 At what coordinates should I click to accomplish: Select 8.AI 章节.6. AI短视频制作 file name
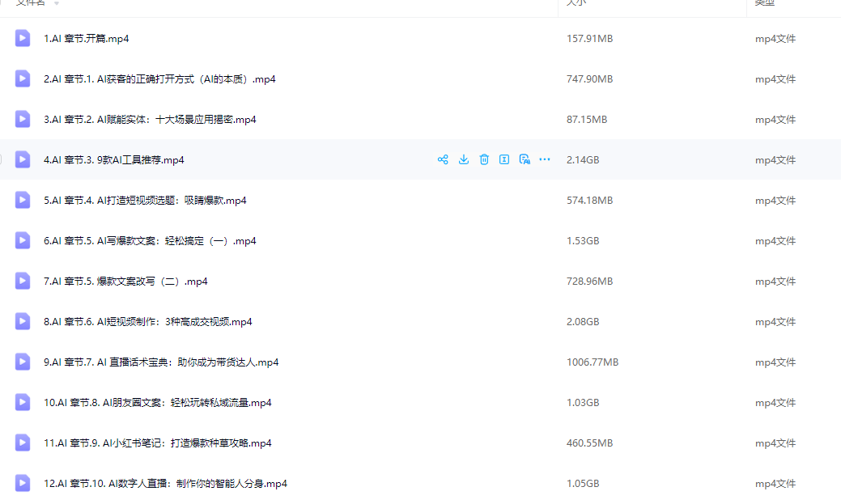click(x=147, y=322)
